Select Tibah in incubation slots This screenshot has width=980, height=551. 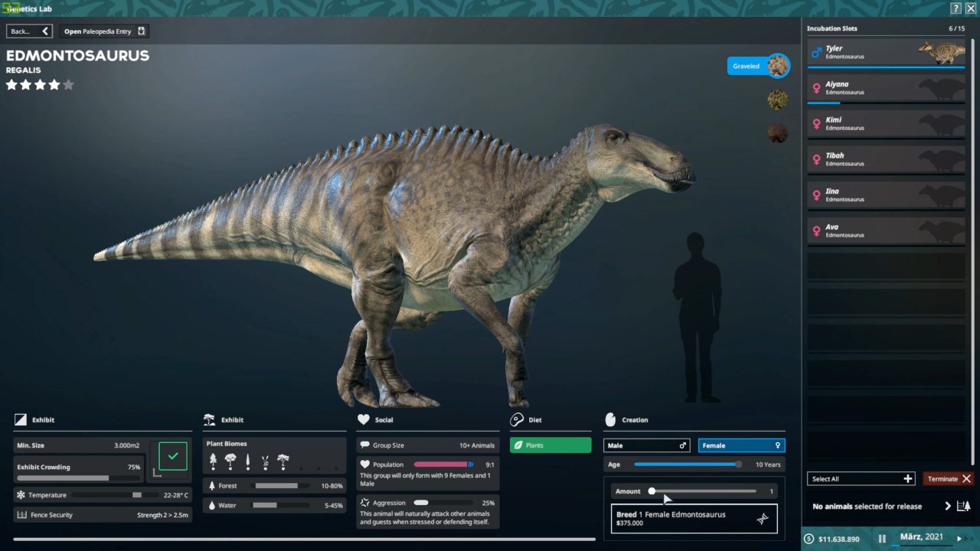[887, 159]
